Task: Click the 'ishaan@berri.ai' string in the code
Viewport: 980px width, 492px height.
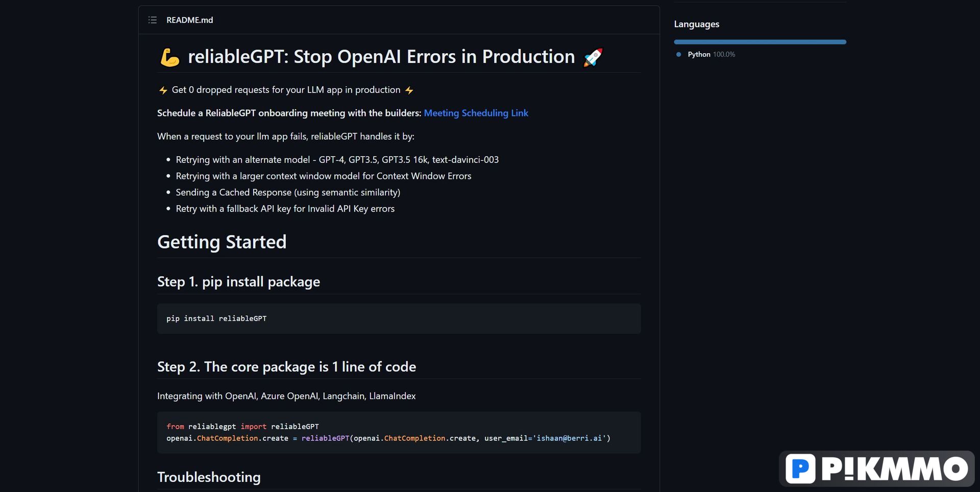Action: tap(569, 438)
